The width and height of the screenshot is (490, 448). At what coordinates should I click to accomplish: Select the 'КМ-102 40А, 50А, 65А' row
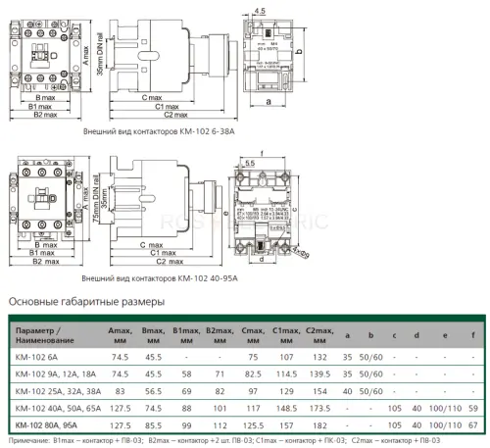pyautogui.click(x=247, y=408)
